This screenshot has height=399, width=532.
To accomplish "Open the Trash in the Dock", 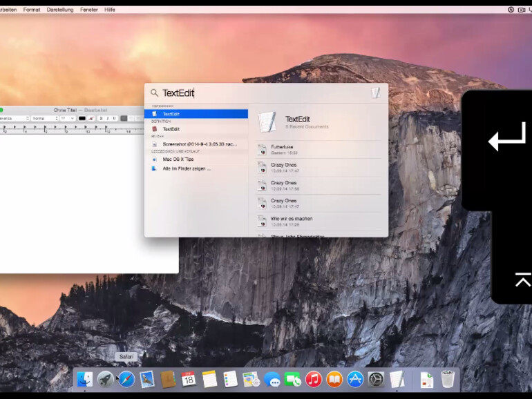I will point(448,379).
